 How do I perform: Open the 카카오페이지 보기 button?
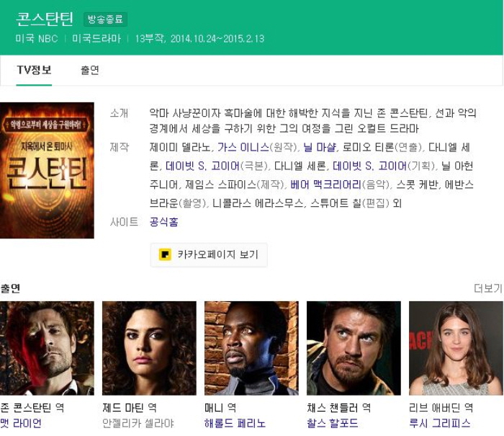tap(209, 254)
